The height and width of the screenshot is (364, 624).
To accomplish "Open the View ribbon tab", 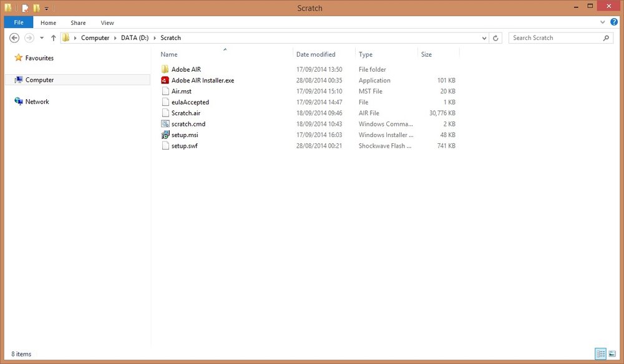I will [107, 22].
